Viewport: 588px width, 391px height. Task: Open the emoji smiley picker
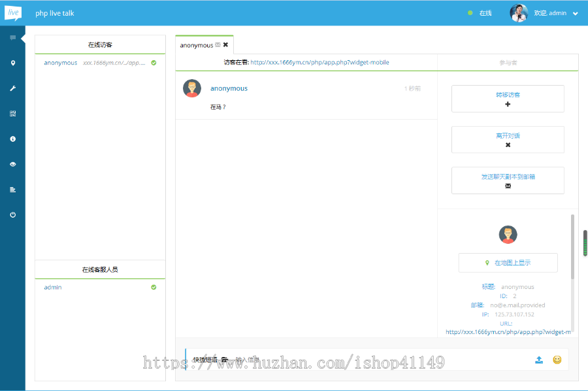pos(557,360)
